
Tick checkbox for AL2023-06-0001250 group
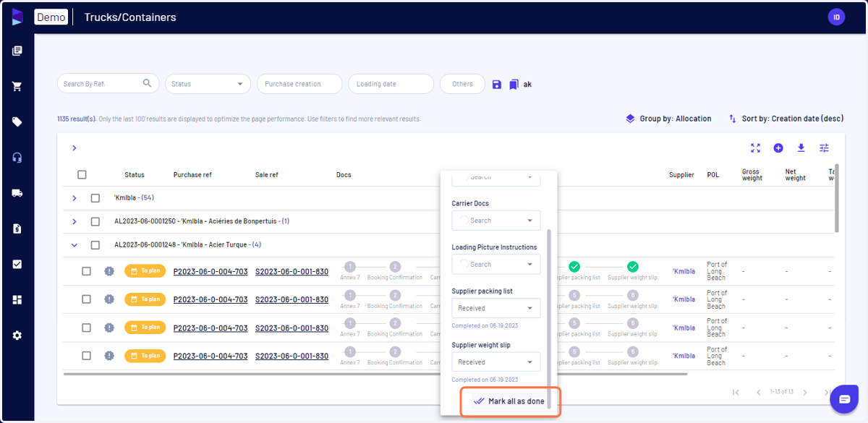click(95, 221)
